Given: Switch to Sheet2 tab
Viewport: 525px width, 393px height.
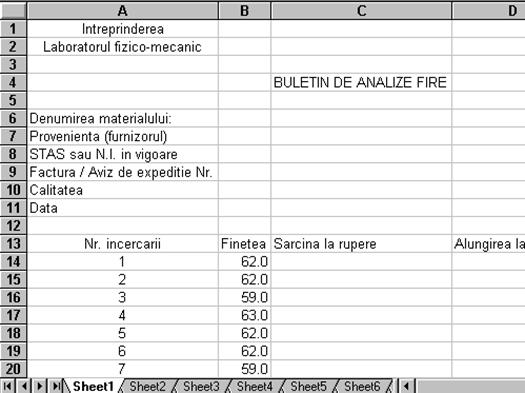Looking at the screenshot, I should (x=147, y=386).
